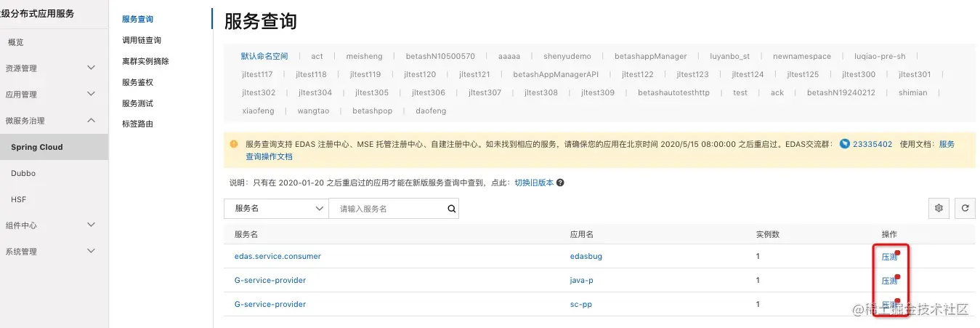Open the 服务鉴权 submenu item

point(138,82)
